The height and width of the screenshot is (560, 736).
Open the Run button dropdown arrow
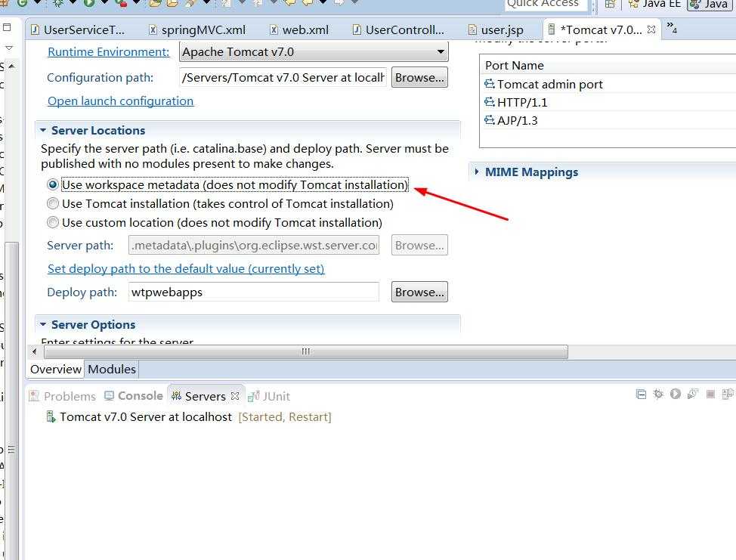pos(104,3)
